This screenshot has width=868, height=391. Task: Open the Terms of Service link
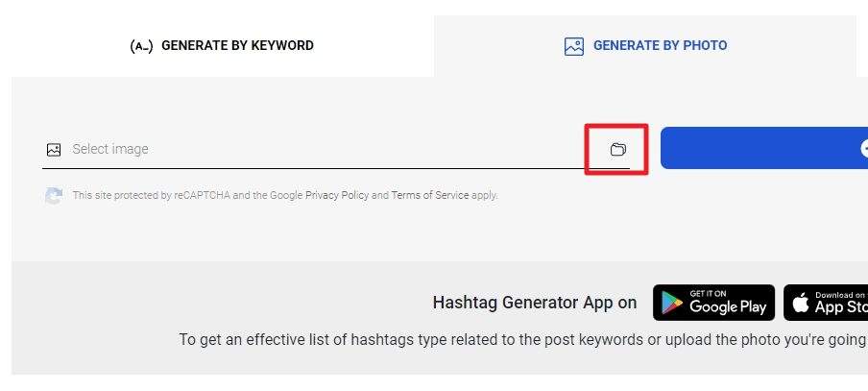tap(430, 196)
